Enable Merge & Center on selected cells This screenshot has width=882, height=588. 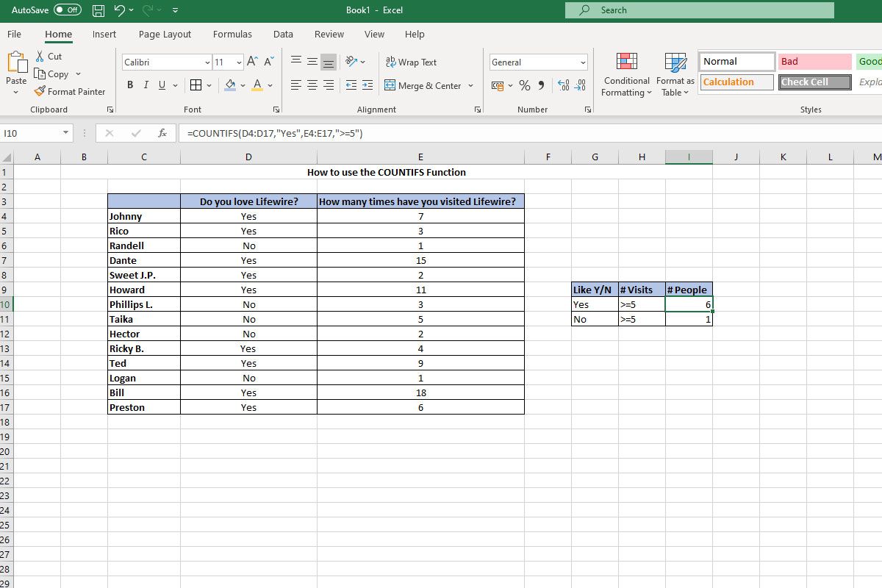coord(423,86)
